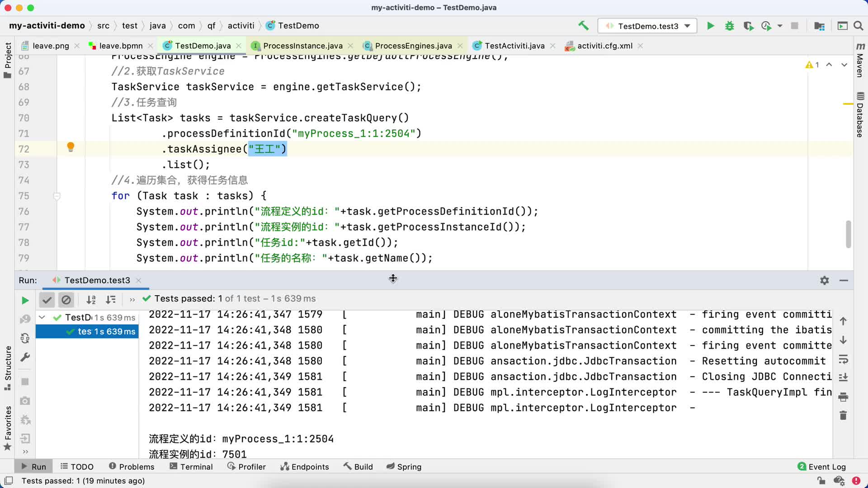
Task: Close the TestDemo.java tab
Action: [239, 46]
